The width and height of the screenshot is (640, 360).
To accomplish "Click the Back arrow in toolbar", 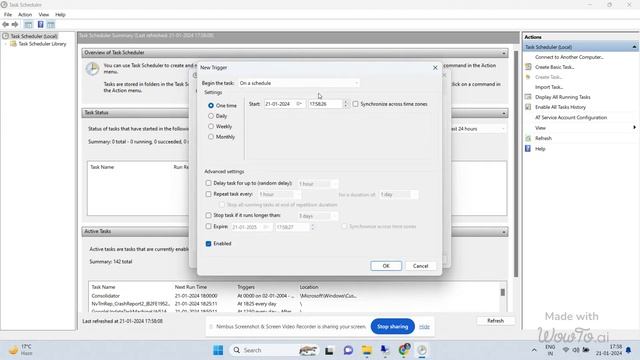I will pos(6,24).
